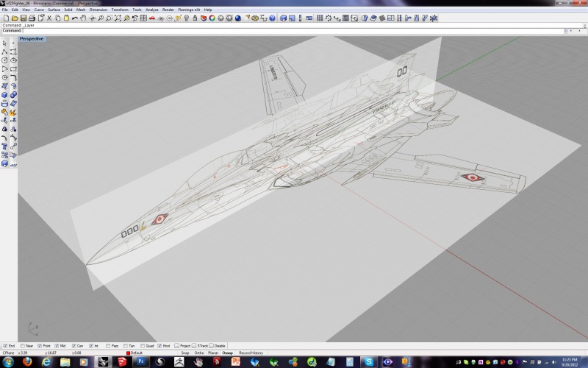
Task: Click the blue Render sphere icon
Action: tap(237, 18)
